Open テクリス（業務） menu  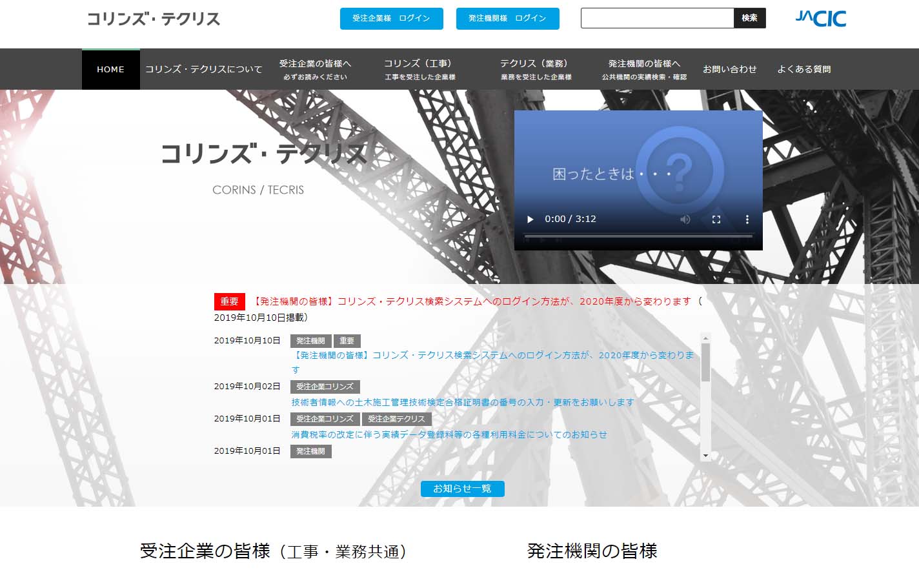click(x=536, y=69)
